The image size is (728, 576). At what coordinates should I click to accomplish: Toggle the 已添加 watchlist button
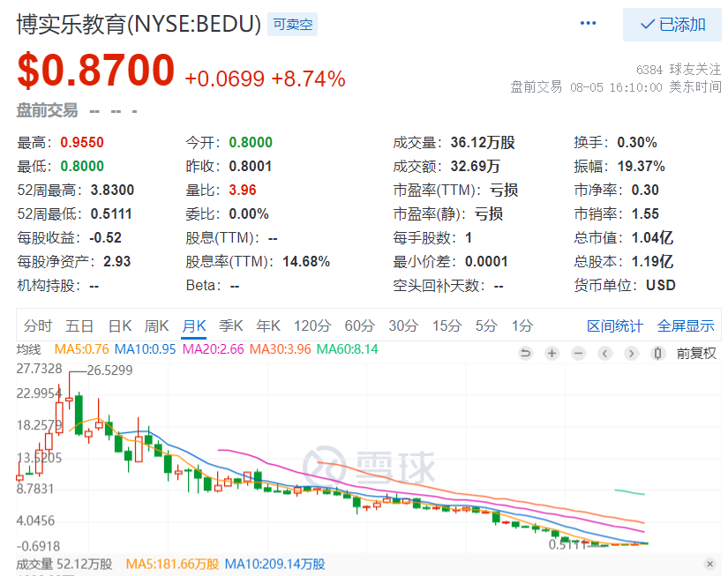tap(672, 25)
